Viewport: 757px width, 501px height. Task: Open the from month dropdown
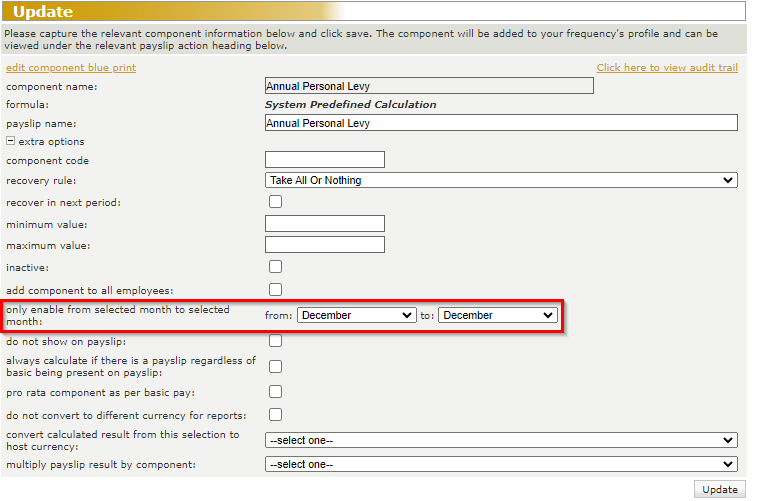point(356,315)
